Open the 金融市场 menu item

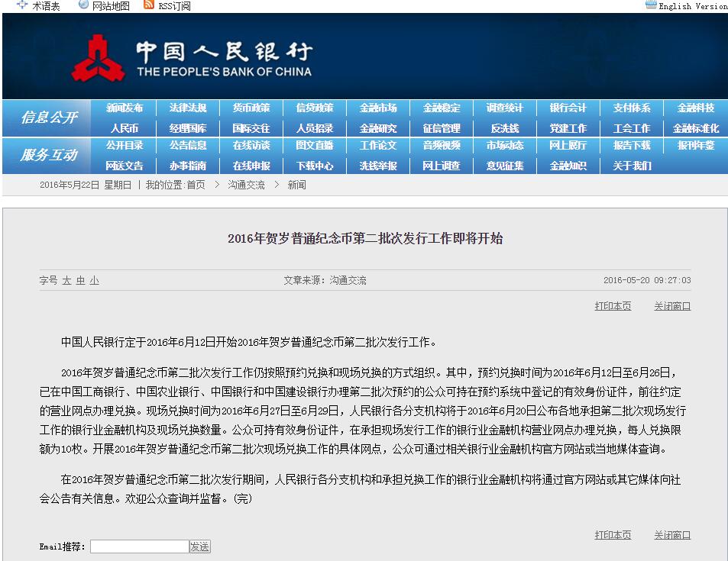tap(378, 108)
